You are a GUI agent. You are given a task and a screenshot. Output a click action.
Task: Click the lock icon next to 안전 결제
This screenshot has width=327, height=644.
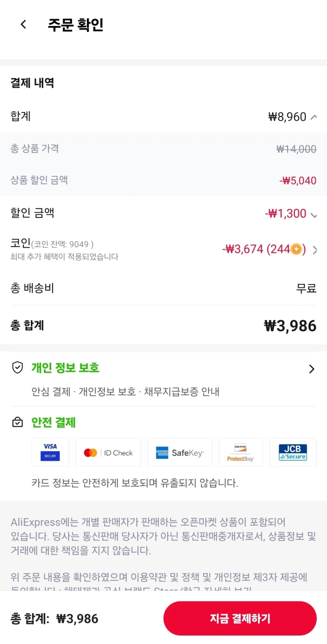point(17,423)
